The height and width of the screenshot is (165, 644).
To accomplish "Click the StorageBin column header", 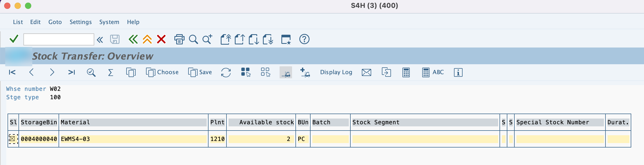I will [39, 122].
